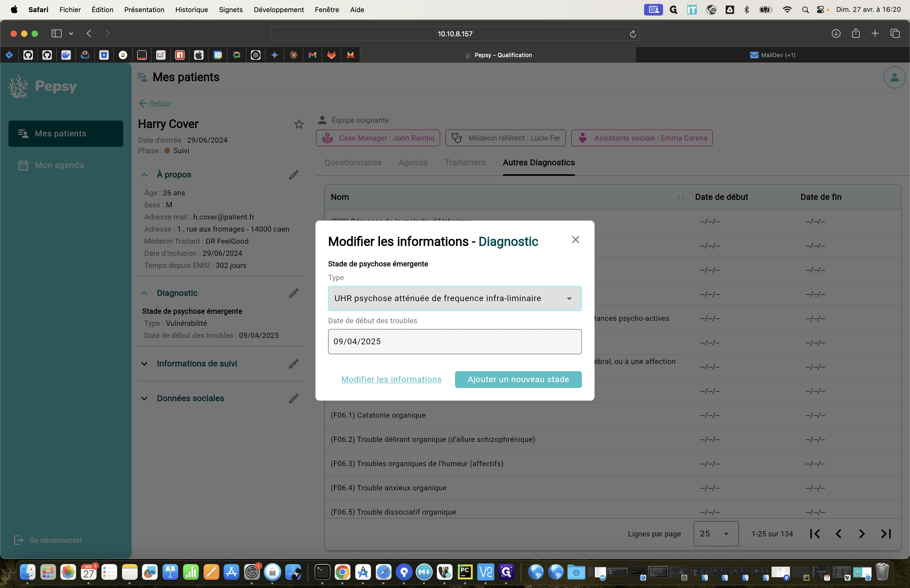Open Historique menu in menu bar

click(191, 9)
